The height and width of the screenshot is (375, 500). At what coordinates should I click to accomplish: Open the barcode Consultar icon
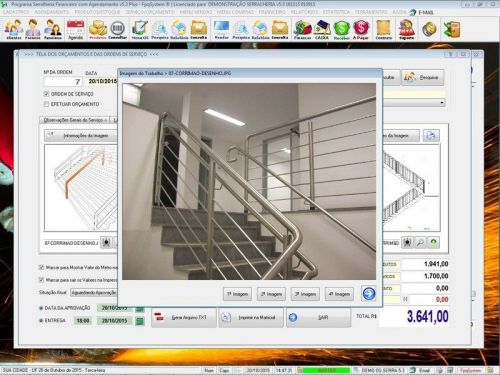(x=117, y=29)
